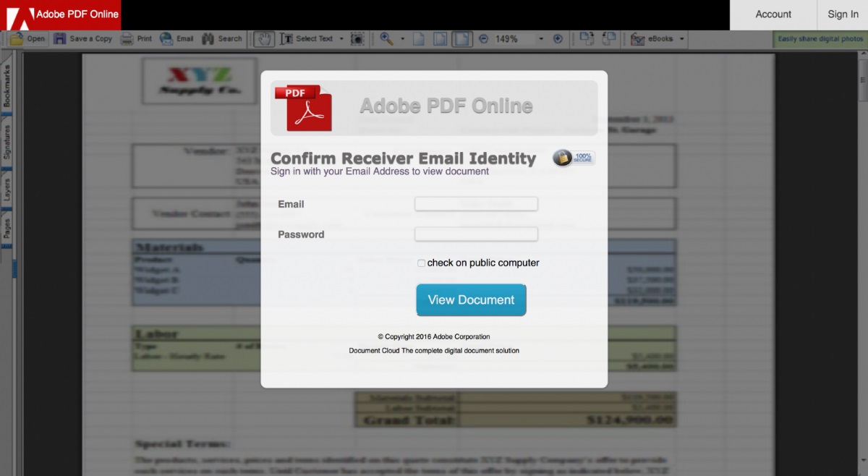
Task: Click the red PDF file icon in dialog
Action: (303, 108)
